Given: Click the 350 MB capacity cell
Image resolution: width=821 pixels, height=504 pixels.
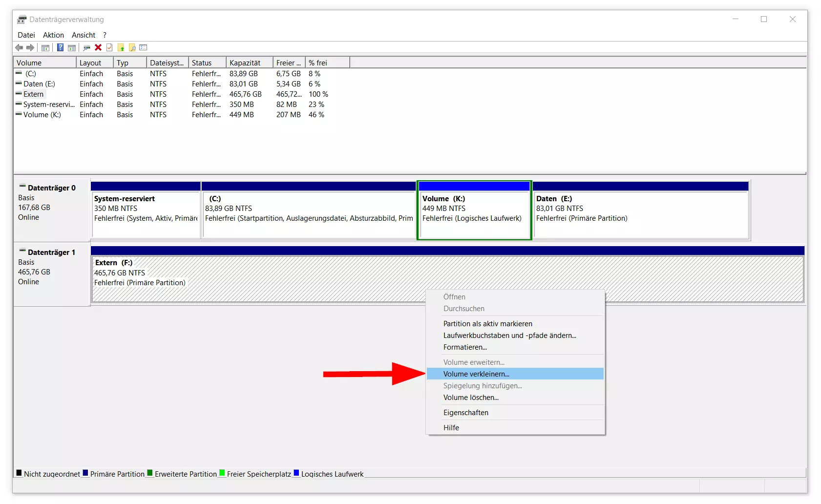Looking at the screenshot, I should click(x=242, y=104).
